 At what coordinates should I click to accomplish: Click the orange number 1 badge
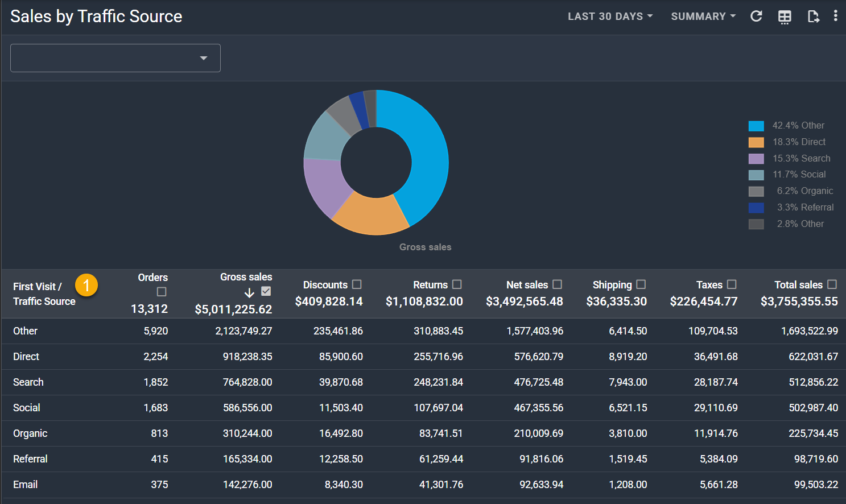pyautogui.click(x=86, y=285)
